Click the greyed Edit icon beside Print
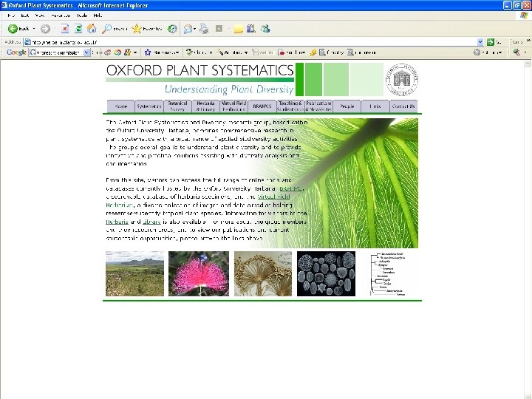Image resolution: width=532 pixels, height=399 pixels. coord(219,29)
